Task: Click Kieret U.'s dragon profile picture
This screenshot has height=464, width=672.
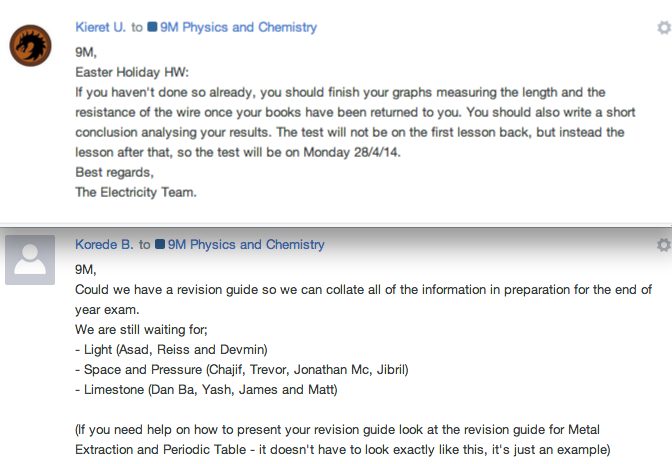Action: [31, 46]
